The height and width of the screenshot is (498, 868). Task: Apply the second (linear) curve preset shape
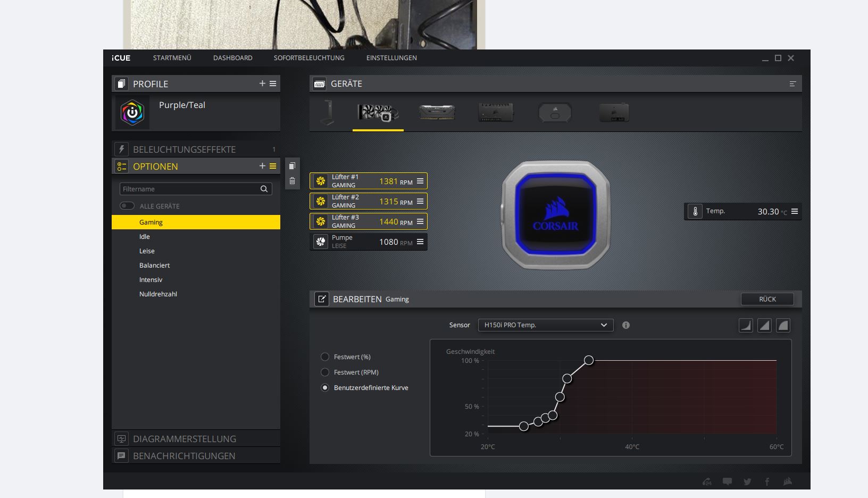(x=764, y=325)
